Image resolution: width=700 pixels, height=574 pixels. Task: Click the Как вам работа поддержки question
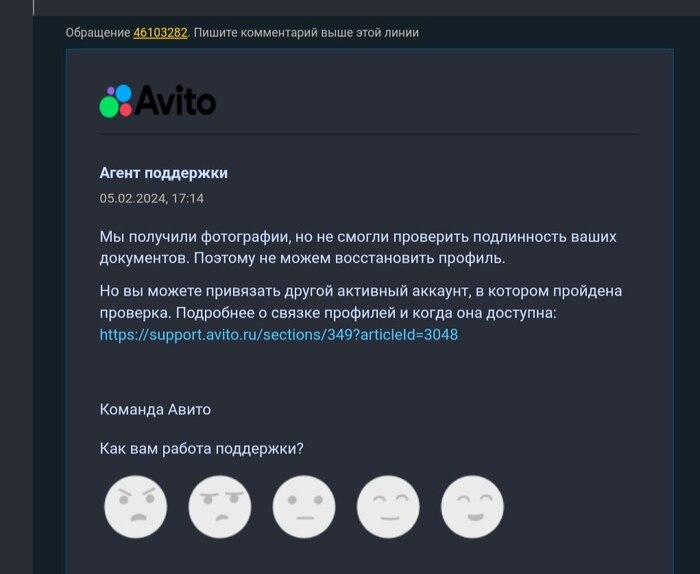click(201, 449)
